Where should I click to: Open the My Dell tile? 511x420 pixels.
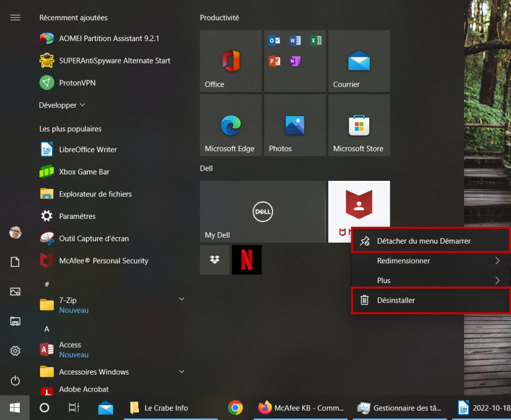tap(263, 212)
